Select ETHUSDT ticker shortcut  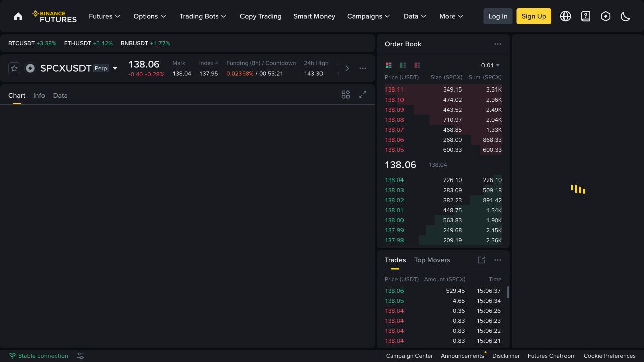(89, 43)
